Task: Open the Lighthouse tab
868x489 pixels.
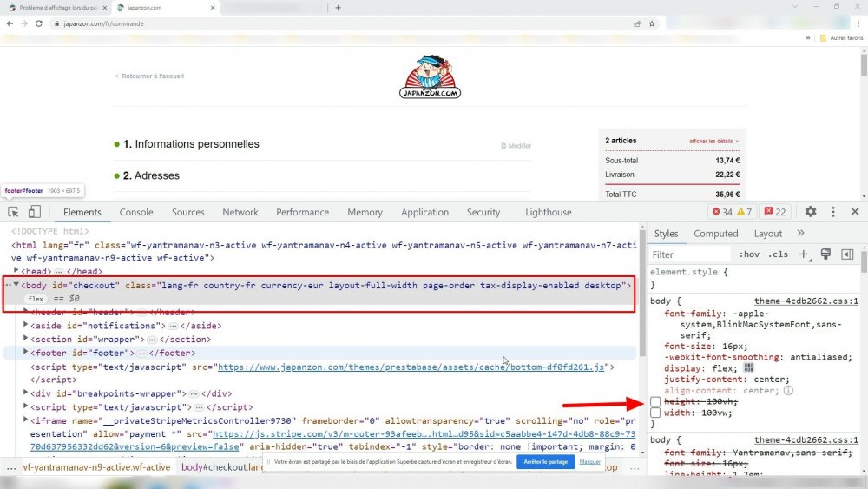Action: [x=548, y=212]
